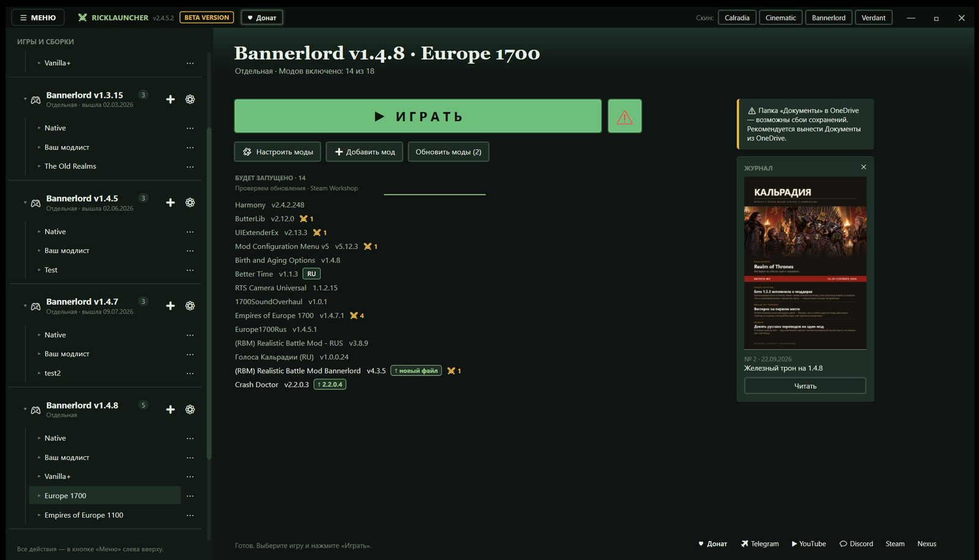This screenshot has width=979, height=560.
Task: Click the plus icon for Bannerlord v1.4.8
Action: coord(170,410)
